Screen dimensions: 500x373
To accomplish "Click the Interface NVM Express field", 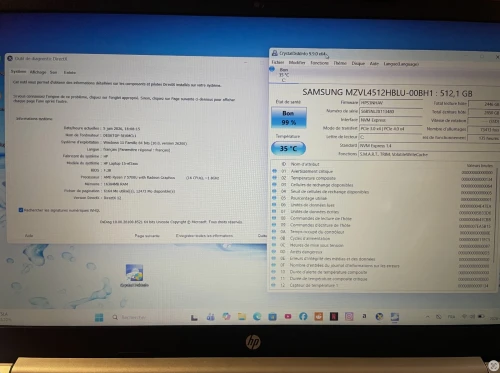I will click(391, 120).
